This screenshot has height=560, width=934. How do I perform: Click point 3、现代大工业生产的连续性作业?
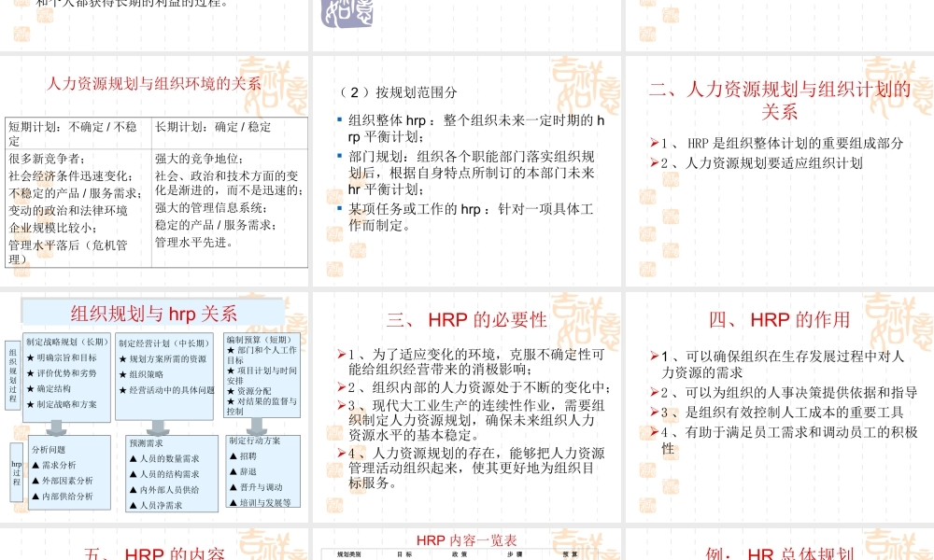coord(476,420)
